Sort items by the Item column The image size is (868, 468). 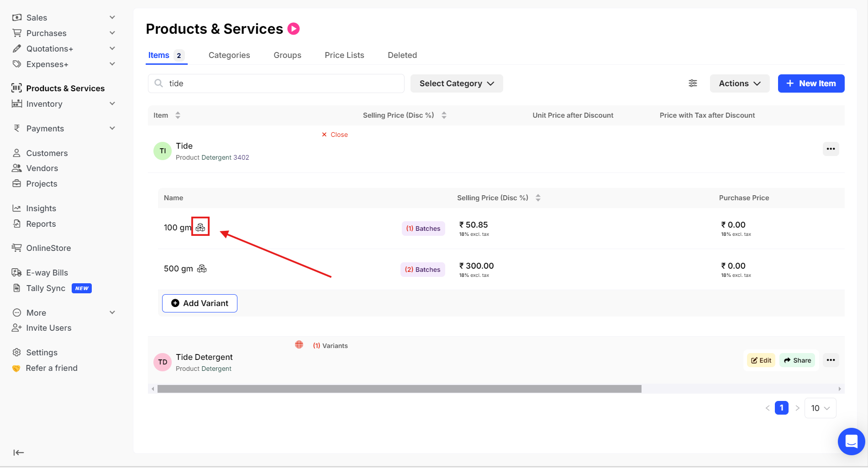coord(178,115)
